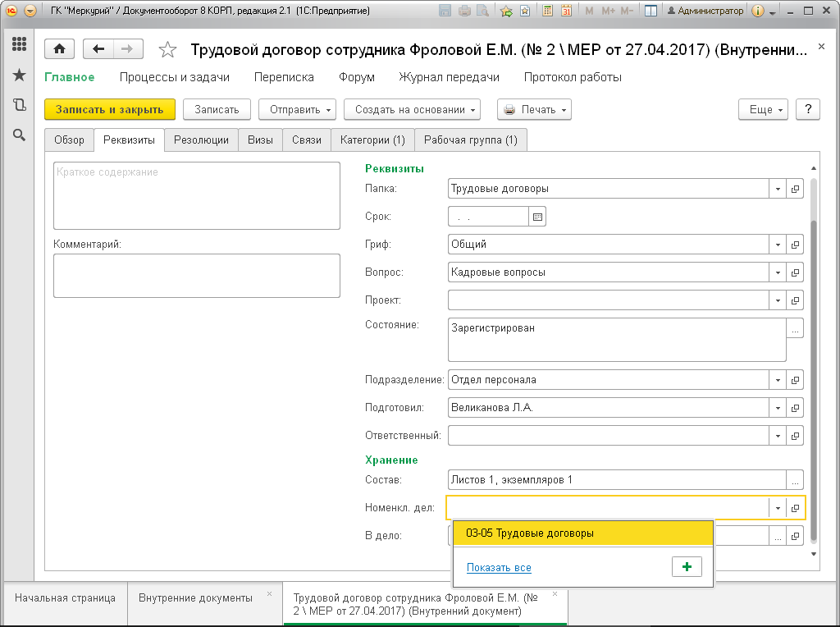Viewport: 840px width, 627px height.
Task: Go to home page with house icon
Action: 59,49
